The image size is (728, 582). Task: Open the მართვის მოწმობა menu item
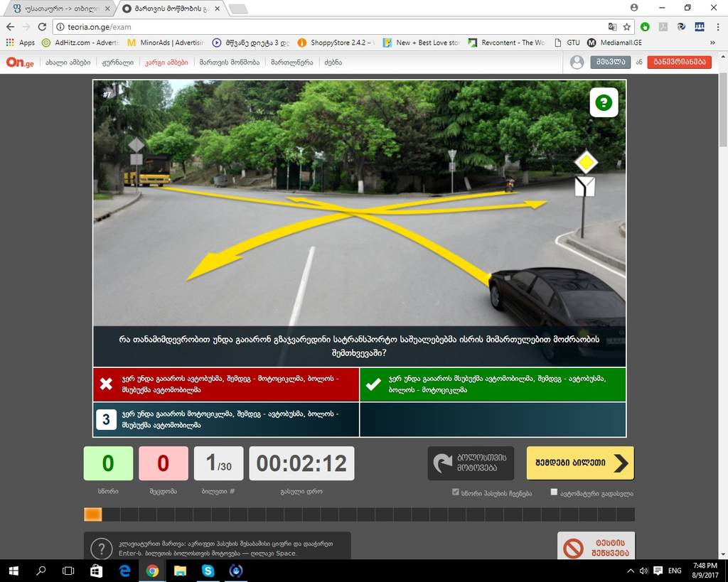230,63
